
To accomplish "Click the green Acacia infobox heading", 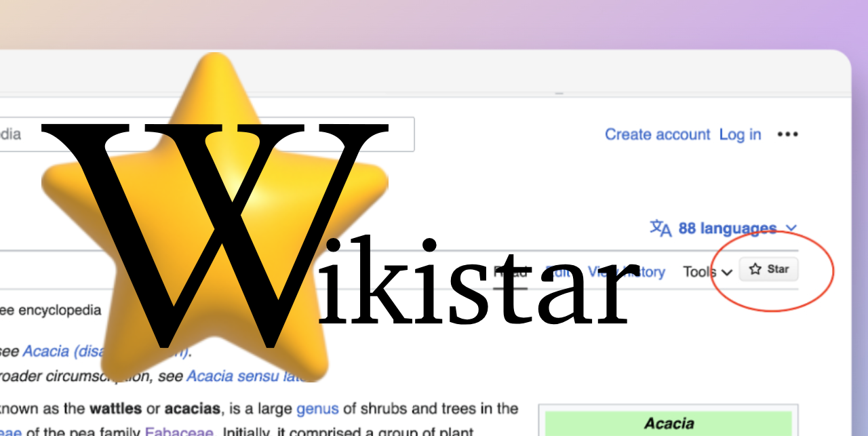I will point(669,423).
